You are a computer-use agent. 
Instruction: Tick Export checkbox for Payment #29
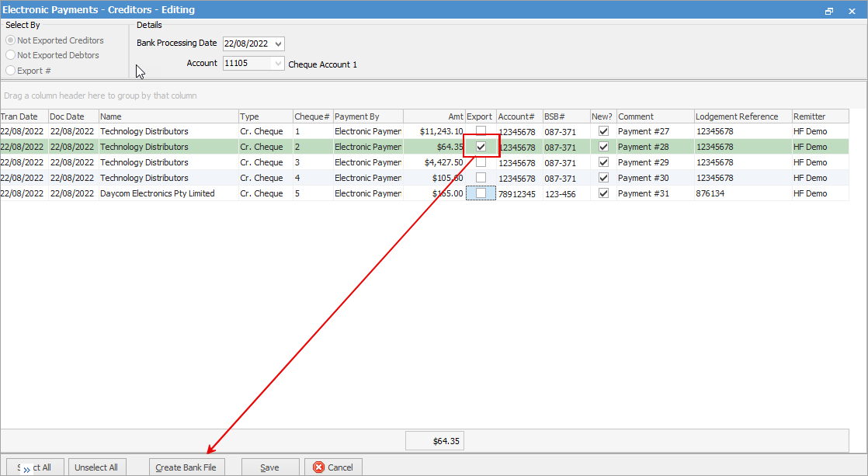pos(481,162)
